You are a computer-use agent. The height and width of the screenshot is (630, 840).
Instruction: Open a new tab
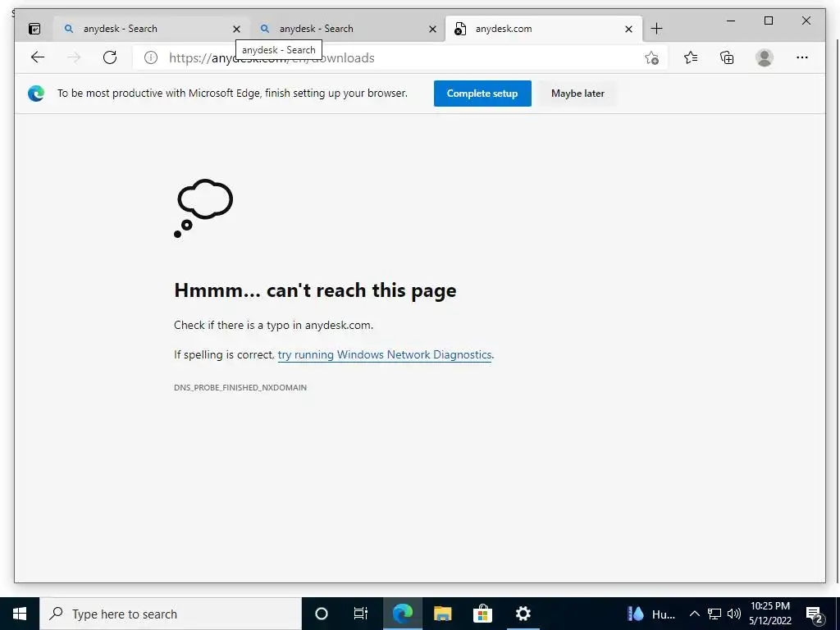tap(656, 29)
